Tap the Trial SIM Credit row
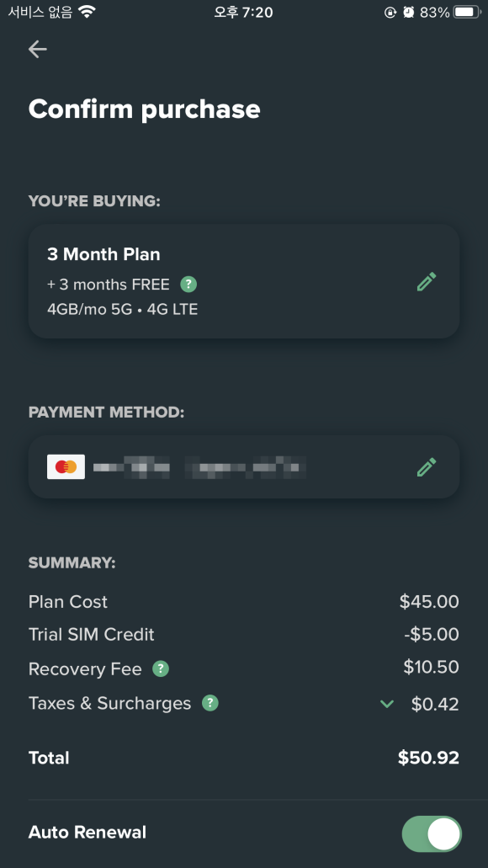The image size is (488, 868). tap(244, 635)
